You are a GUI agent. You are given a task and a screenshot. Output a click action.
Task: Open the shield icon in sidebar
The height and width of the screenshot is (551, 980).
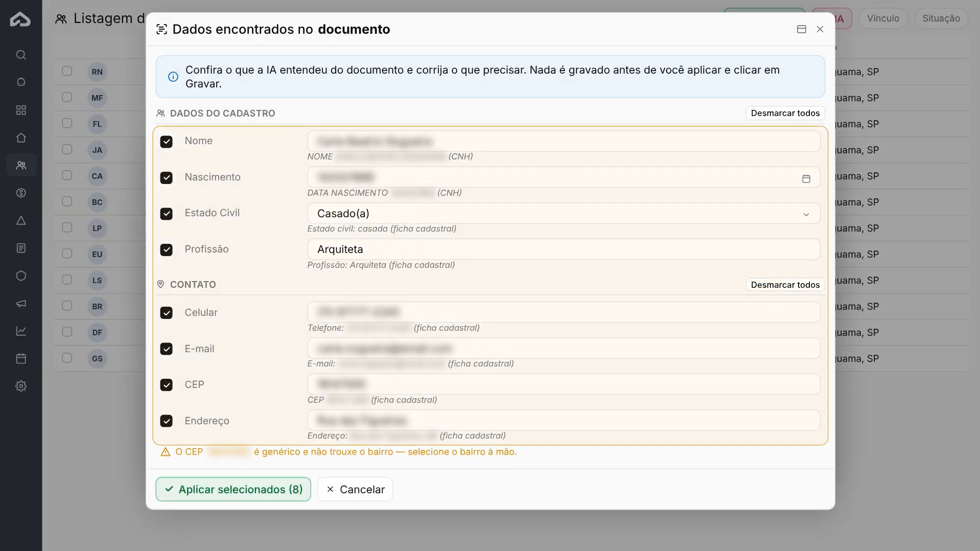pyautogui.click(x=21, y=275)
